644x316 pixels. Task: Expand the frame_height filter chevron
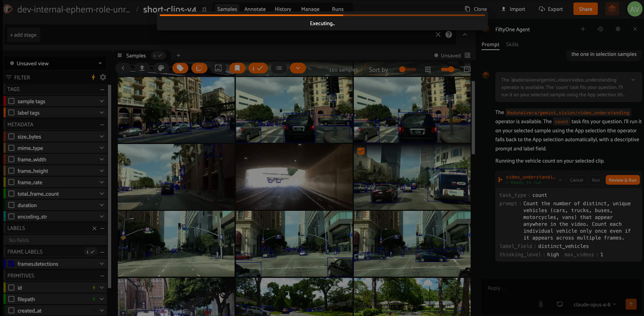102,171
